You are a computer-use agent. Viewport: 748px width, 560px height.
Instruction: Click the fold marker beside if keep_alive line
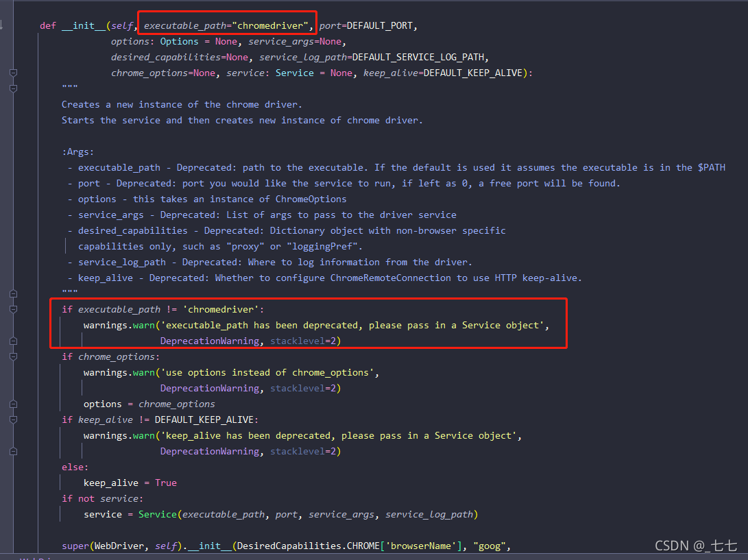click(13, 418)
